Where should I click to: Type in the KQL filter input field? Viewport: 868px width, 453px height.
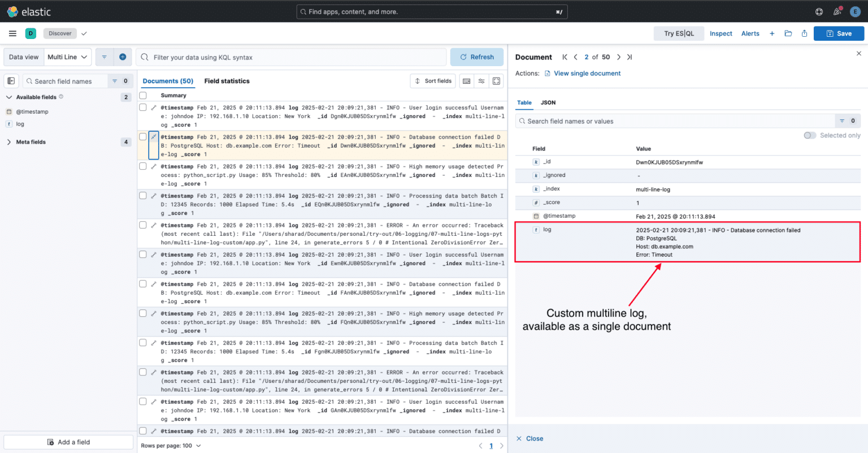pyautogui.click(x=292, y=57)
